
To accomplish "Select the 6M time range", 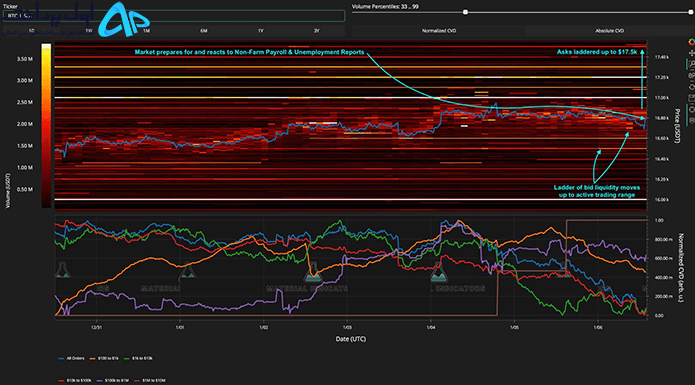I will (x=203, y=31).
